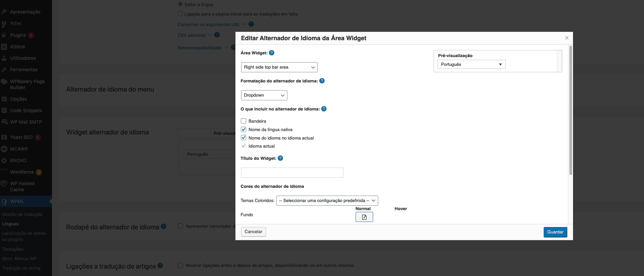Uncheck Nome da língua nativa
Viewport: 644px width, 276px height.
(x=243, y=129)
